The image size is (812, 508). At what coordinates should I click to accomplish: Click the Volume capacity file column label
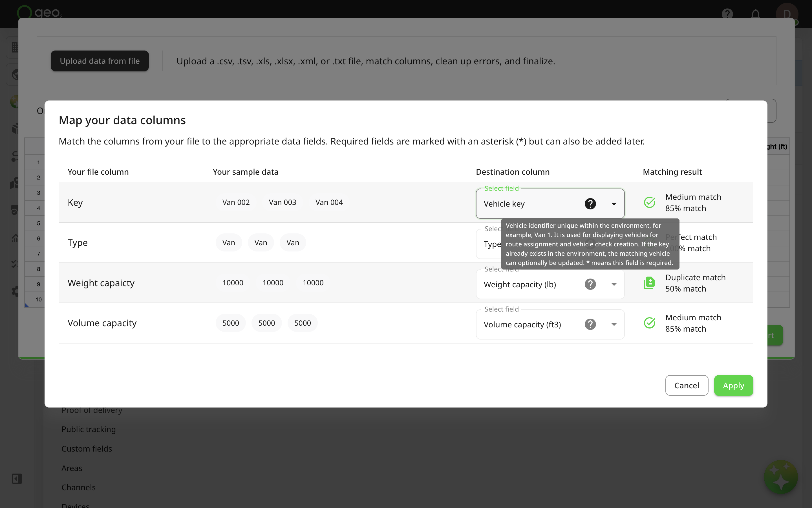click(x=102, y=323)
